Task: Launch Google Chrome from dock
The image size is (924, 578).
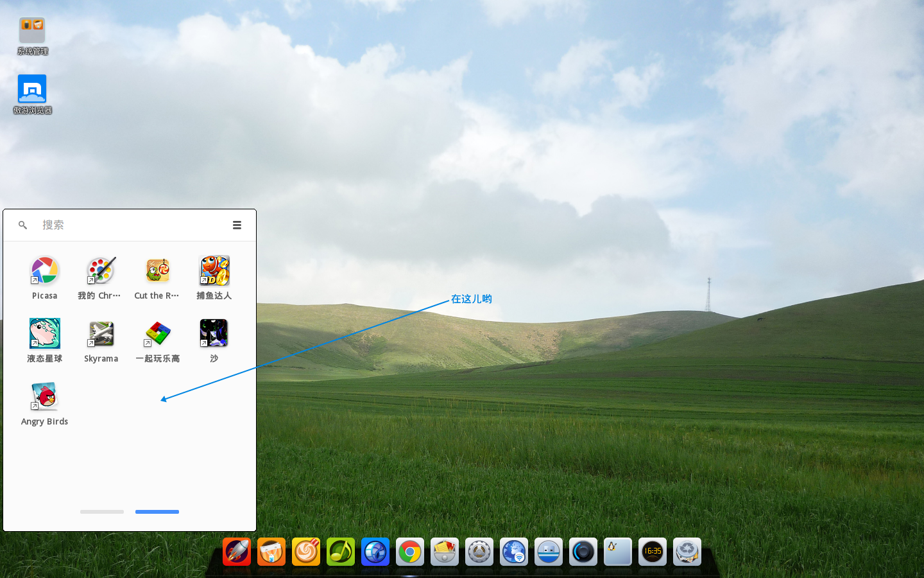Action: [x=410, y=552]
